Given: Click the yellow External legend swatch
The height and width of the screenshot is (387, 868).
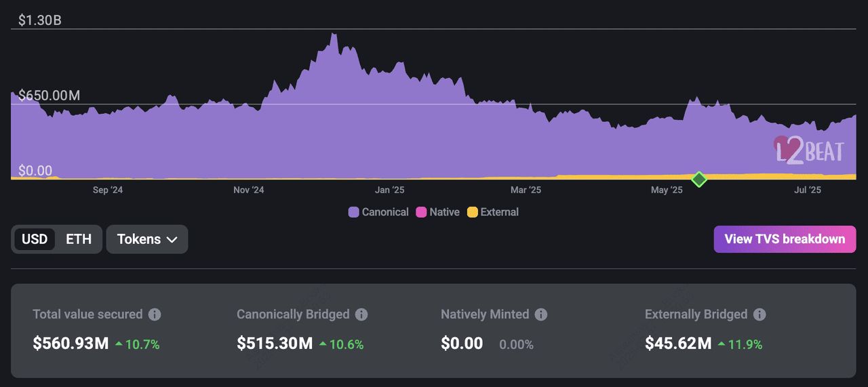Looking at the screenshot, I should (x=473, y=212).
